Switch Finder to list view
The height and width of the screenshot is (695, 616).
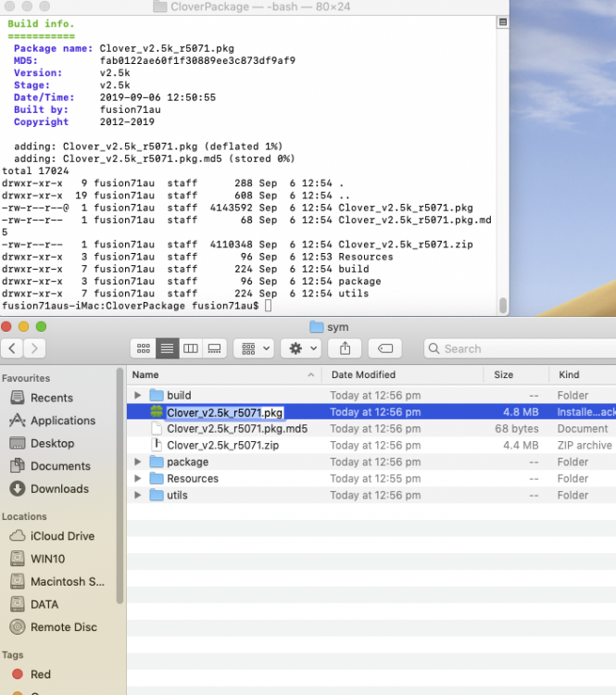(x=167, y=348)
